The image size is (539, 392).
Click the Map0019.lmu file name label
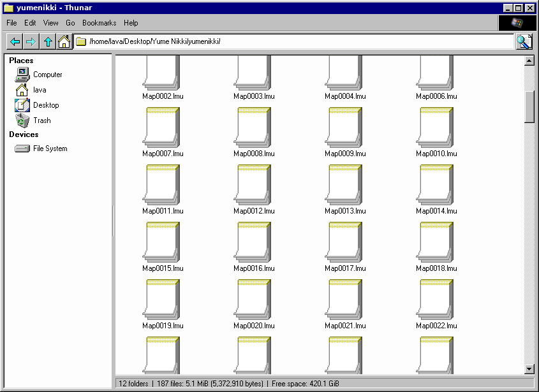(x=163, y=326)
